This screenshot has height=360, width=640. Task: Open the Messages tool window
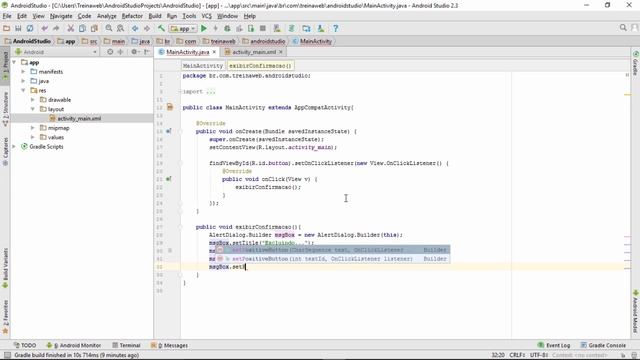click(170, 345)
